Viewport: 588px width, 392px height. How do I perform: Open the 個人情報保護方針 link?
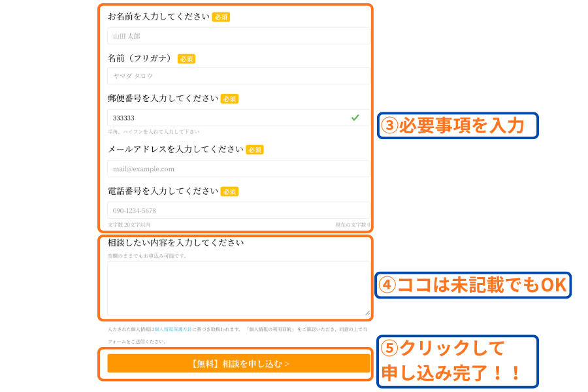(173, 329)
